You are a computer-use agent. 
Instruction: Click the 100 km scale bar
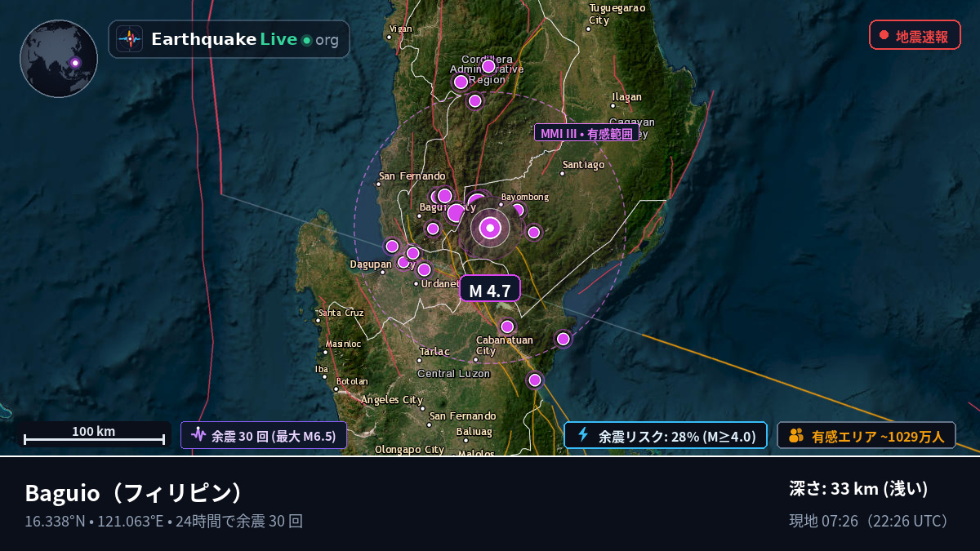pyautogui.click(x=94, y=433)
